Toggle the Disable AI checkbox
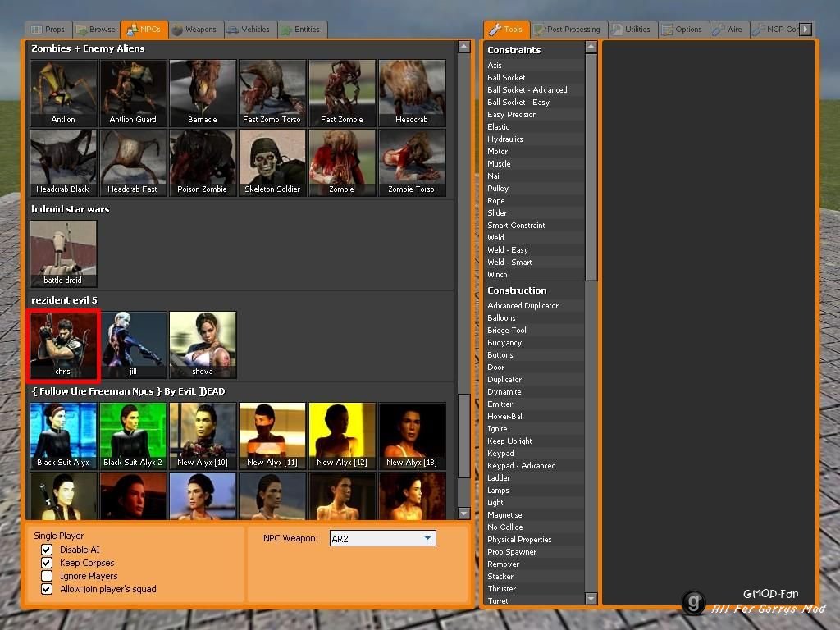This screenshot has width=840, height=630. pyautogui.click(x=47, y=550)
